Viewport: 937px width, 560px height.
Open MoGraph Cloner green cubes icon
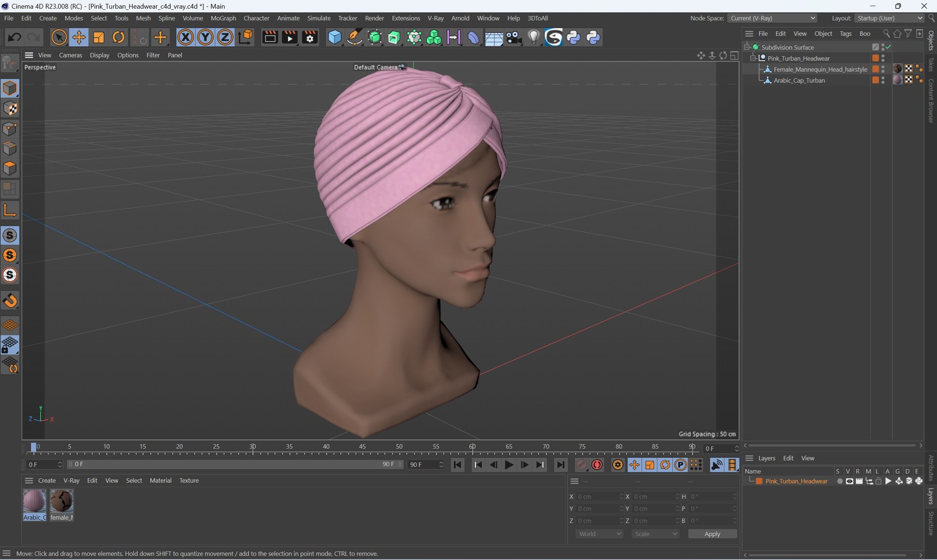[x=434, y=37]
